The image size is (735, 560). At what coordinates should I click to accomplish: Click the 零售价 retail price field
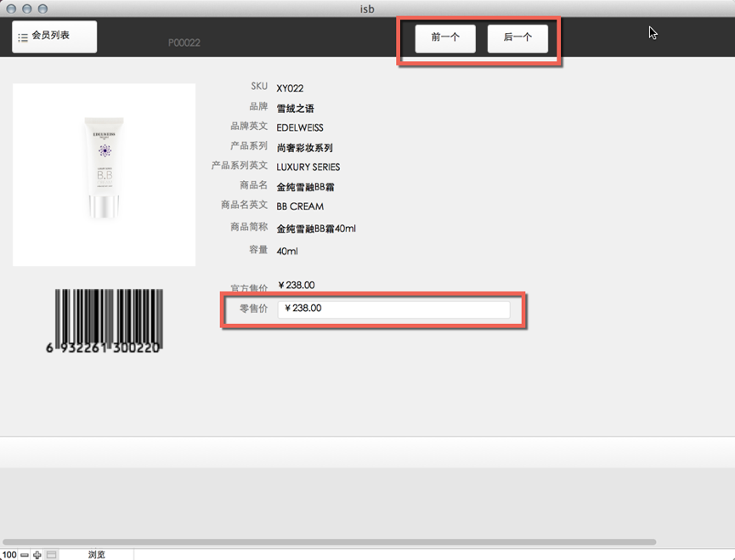(x=393, y=309)
